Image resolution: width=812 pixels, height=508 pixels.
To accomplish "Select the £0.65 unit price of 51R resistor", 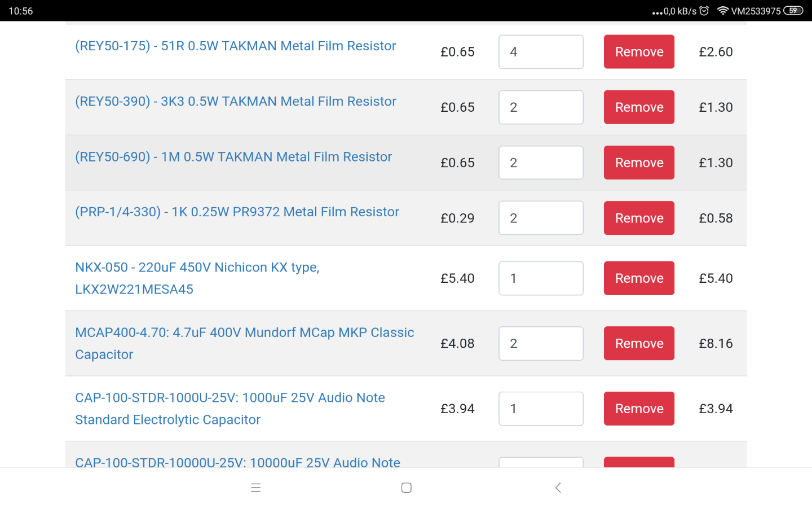I will [457, 52].
